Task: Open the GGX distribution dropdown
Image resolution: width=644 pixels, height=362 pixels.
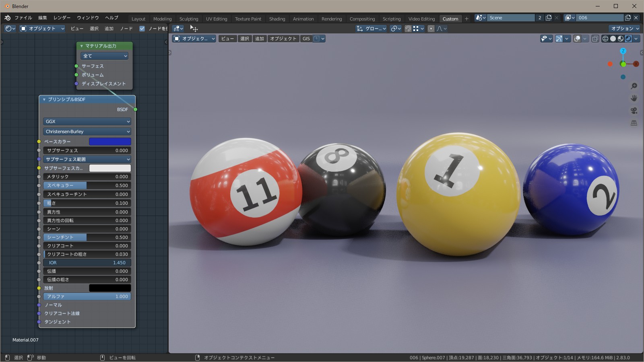Action: tap(87, 121)
